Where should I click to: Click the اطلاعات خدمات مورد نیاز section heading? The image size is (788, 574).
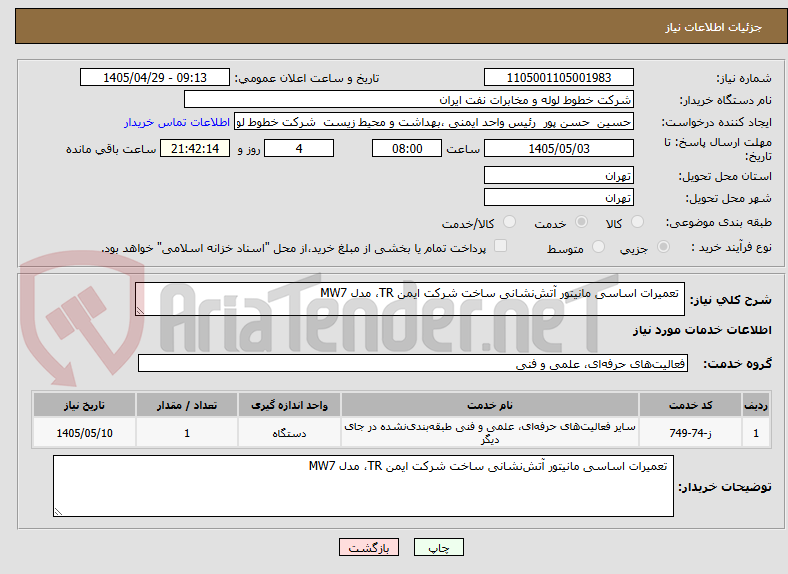pos(702,330)
